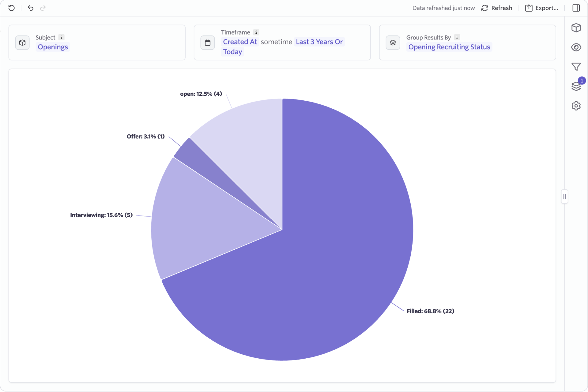Open the Openings subject selector
Viewport: 588px width, 392px height.
pyautogui.click(x=53, y=47)
